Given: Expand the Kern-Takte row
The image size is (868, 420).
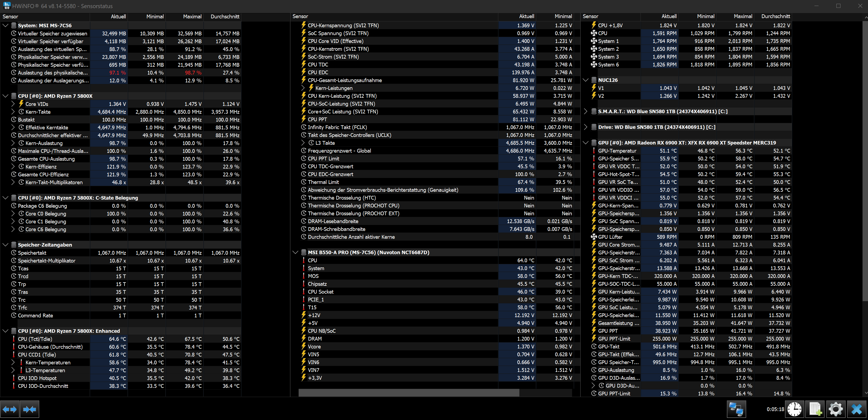Looking at the screenshot, I should click(13, 112).
